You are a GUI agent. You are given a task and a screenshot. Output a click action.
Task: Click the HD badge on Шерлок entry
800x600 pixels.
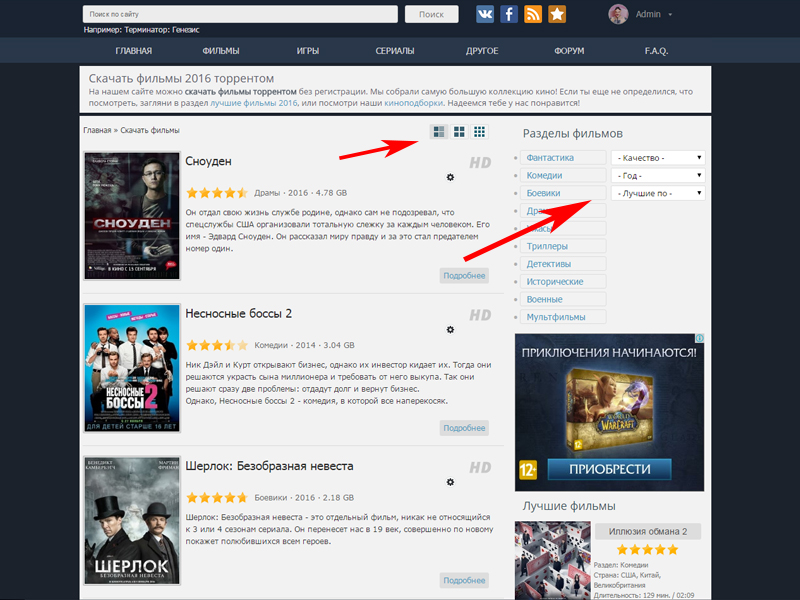pyautogui.click(x=480, y=468)
